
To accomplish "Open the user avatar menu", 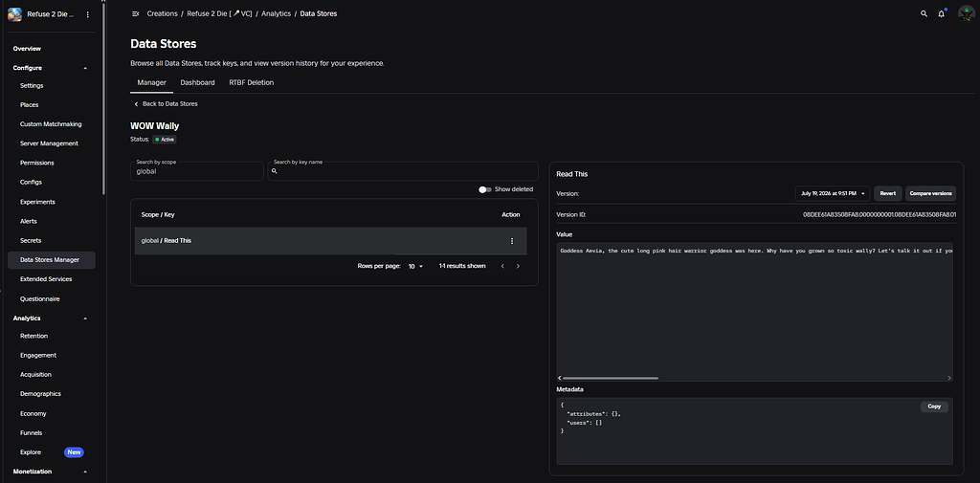I will pyautogui.click(x=966, y=13).
